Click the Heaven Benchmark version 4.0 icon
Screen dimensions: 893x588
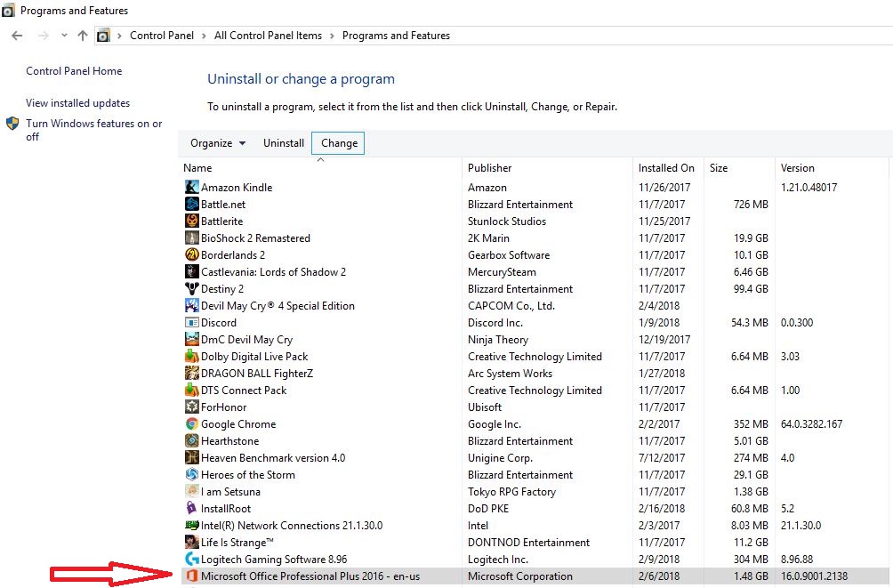[x=192, y=457]
